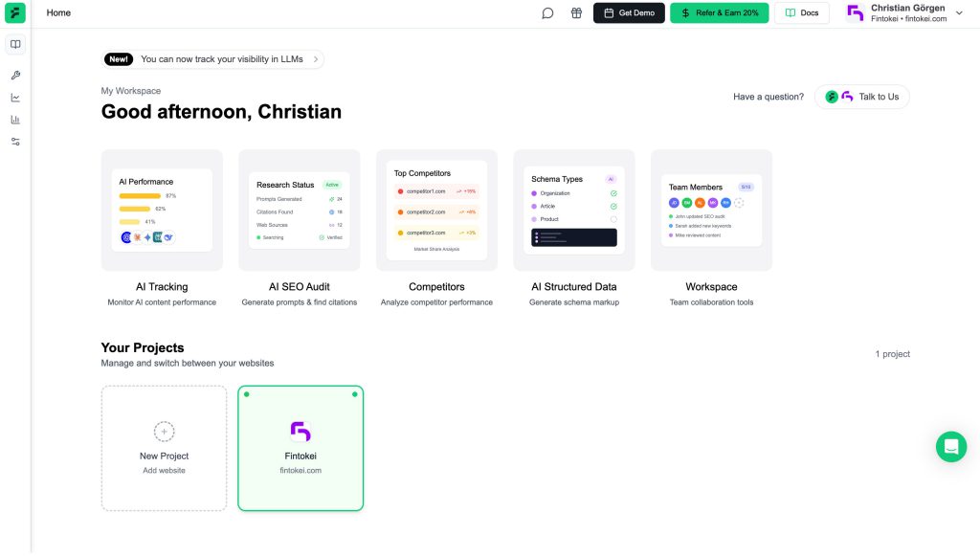Click the settings sliders icon in sidebar
This screenshot has width=980, height=556.
pyautogui.click(x=14, y=141)
